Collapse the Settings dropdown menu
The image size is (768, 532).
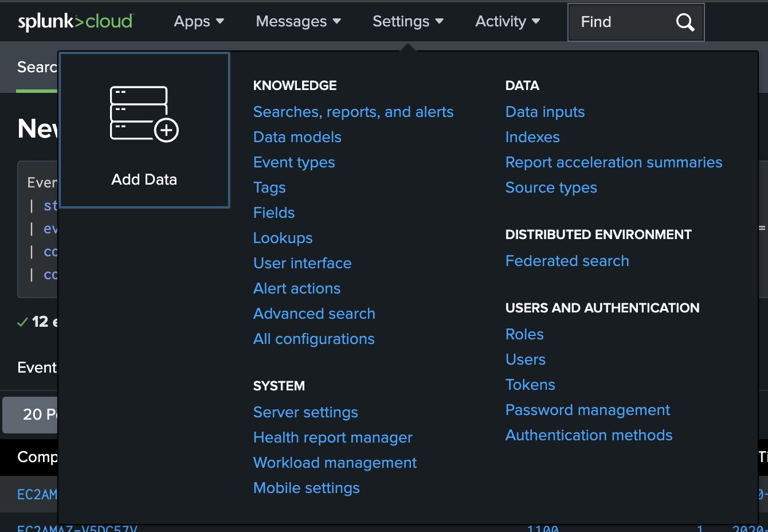[x=407, y=22]
